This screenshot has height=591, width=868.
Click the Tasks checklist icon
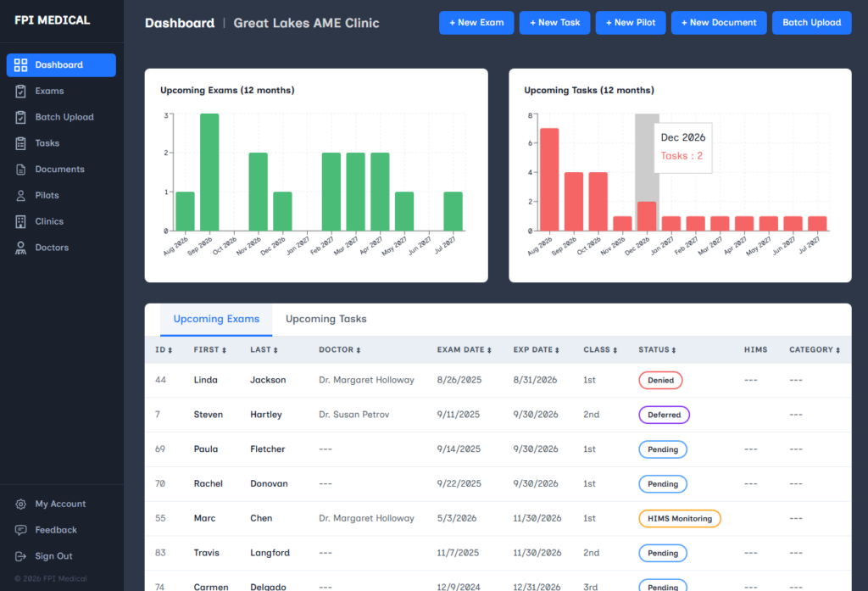tap(20, 143)
